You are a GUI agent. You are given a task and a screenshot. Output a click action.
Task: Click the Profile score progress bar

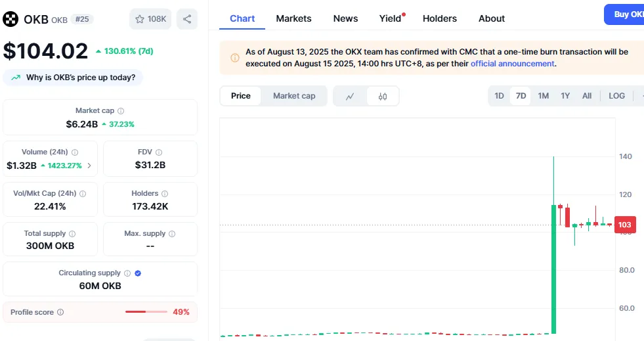(145, 312)
